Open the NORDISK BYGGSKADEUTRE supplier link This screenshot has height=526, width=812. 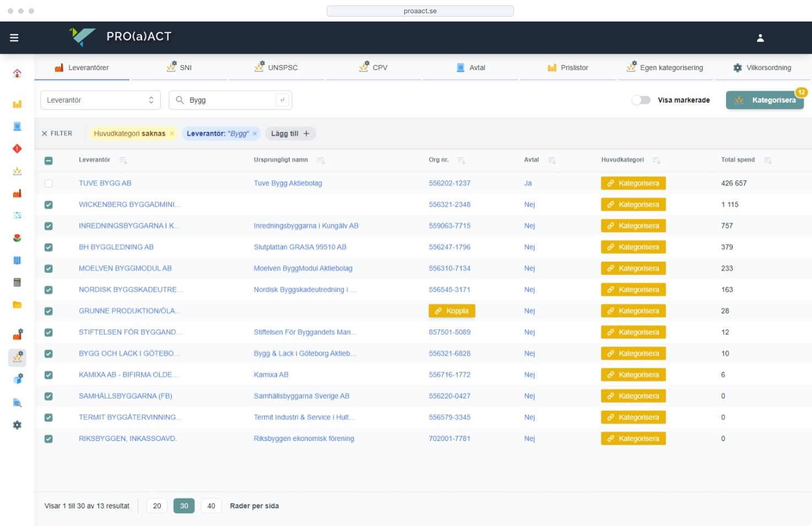pyautogui.click(x=131, y=289)
